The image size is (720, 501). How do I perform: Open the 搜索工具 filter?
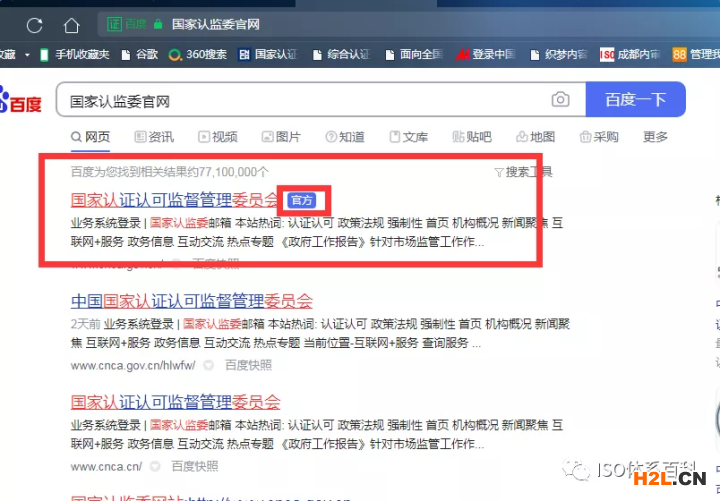pos(523,172)
